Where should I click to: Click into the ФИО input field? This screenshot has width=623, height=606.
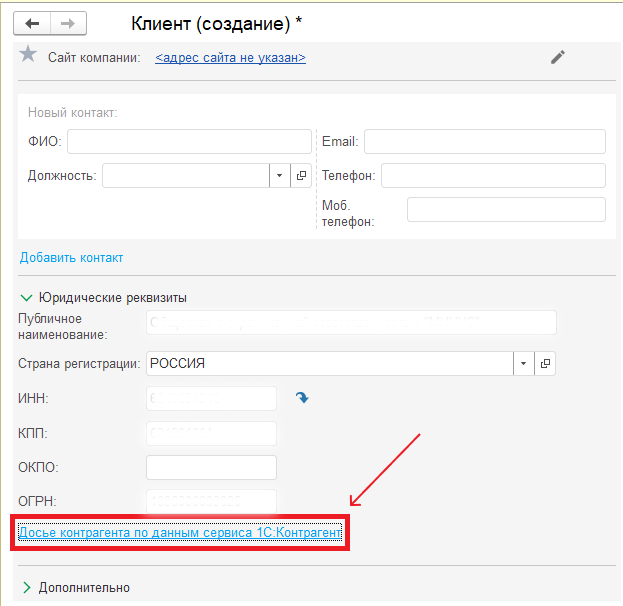point(189,142)
